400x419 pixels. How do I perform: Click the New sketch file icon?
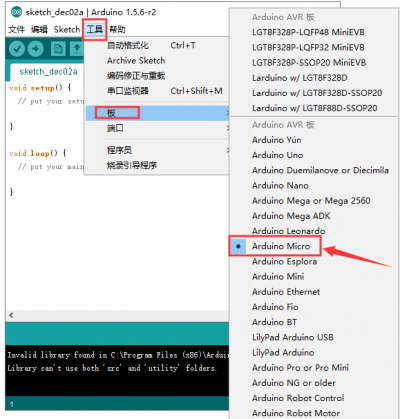pos(58,49)
